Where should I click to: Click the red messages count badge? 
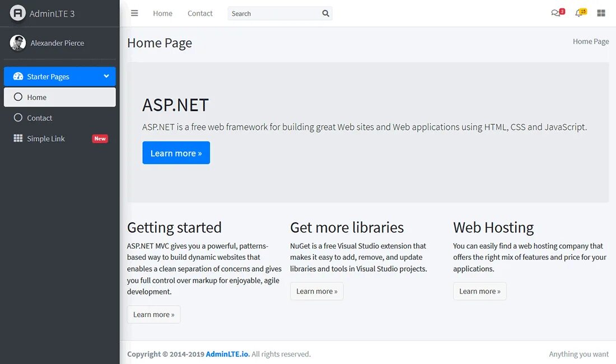click(x=562, y=11)
